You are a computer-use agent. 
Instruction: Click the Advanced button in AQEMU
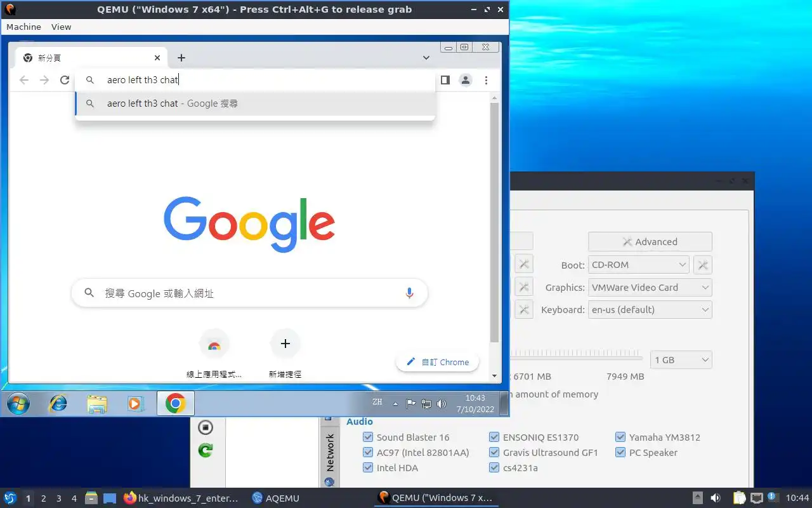650,241
